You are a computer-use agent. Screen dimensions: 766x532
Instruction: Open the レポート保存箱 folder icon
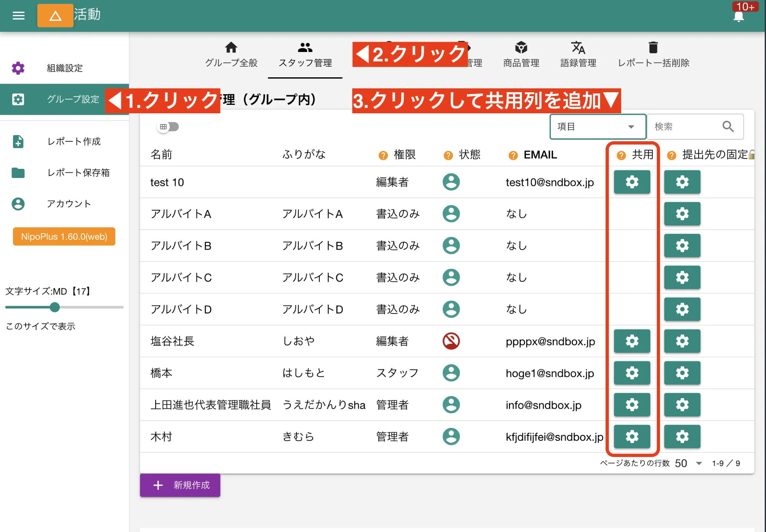click(18, 173)
